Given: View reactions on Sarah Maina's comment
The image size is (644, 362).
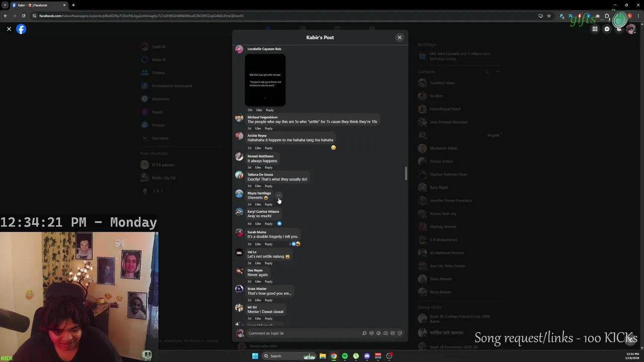Looking at the screenshot, I should [295, 244].
